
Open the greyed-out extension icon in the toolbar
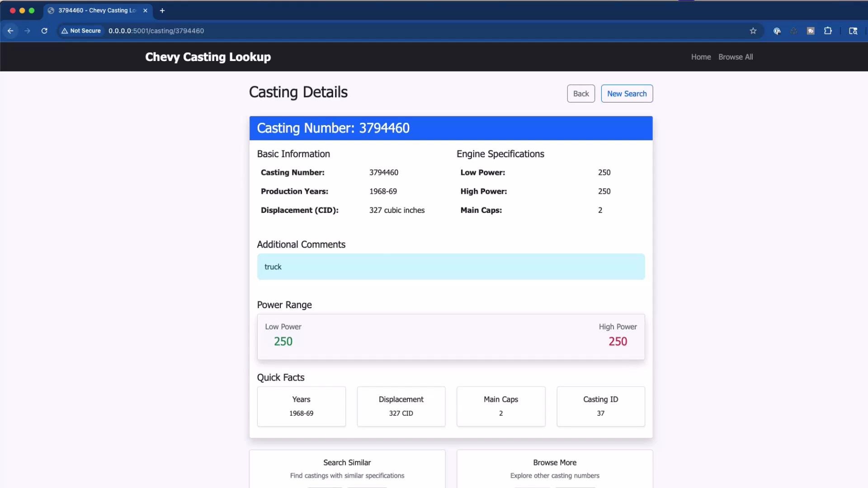(794, 31)
